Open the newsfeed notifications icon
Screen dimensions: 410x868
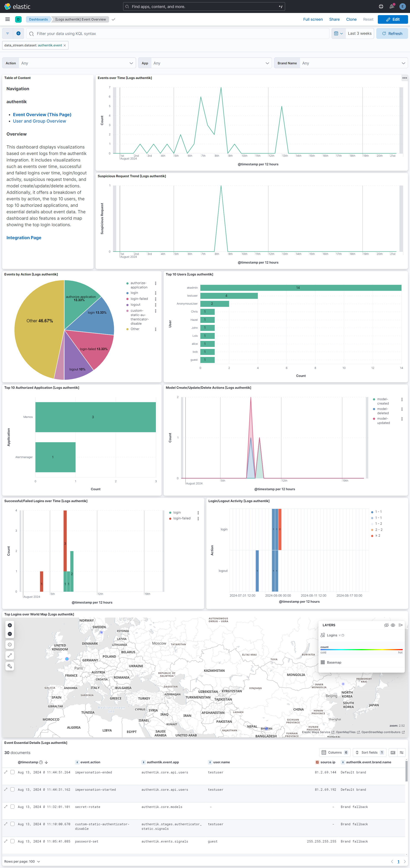tap(391, 6)
